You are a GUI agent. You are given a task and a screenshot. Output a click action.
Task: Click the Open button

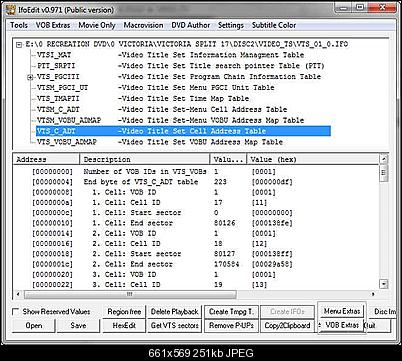click(34, 326)
